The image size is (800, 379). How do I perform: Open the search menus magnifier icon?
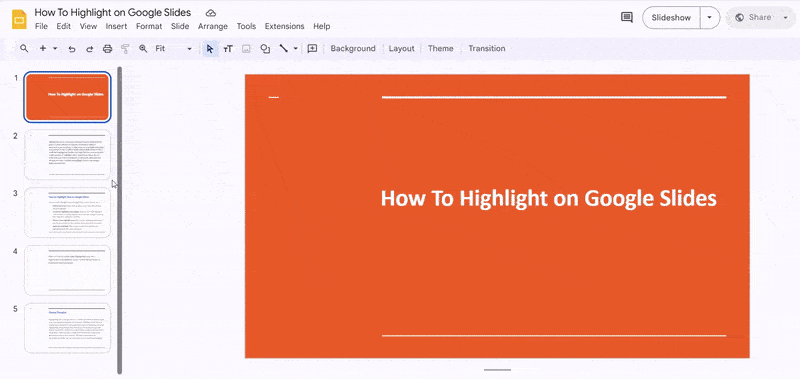[24, 48]
